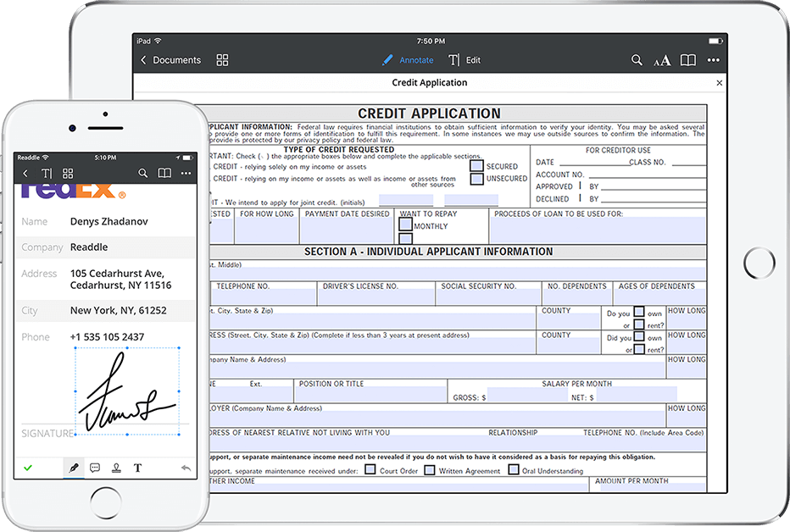The image size is (790, 532).
Task: Tap the iPhone home button
Action: [106, 502]
